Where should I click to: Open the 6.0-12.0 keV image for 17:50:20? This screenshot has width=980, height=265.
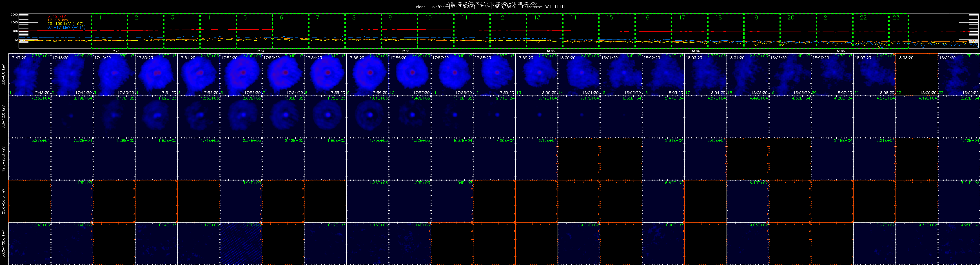click(156, 116)
